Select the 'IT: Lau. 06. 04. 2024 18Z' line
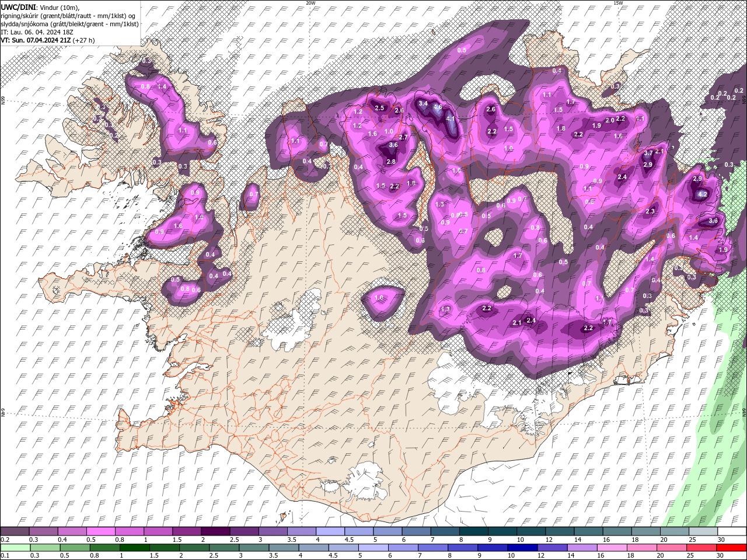Viewport: 747px width, 560px height. pyautogui.click(x=37, y=32)
